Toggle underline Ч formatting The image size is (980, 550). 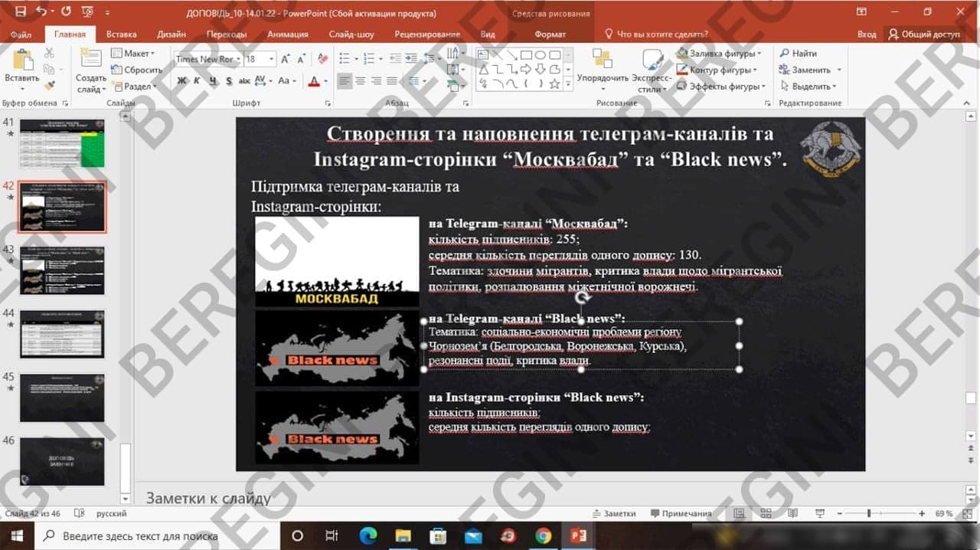point(212,80)
